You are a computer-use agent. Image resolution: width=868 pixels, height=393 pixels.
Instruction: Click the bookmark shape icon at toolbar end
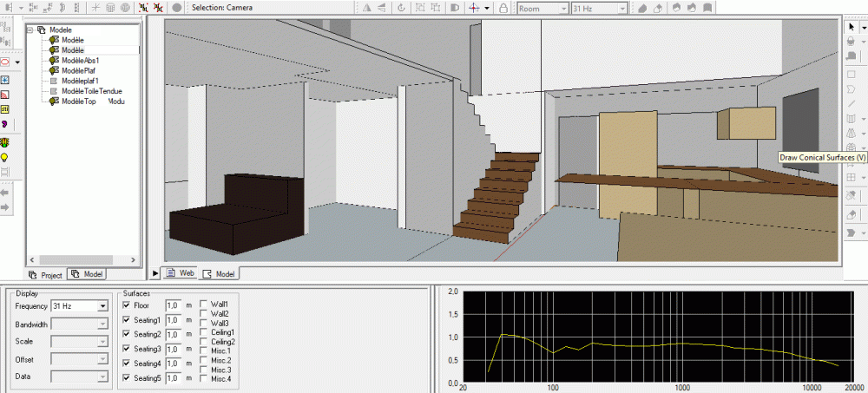(707, 8)
